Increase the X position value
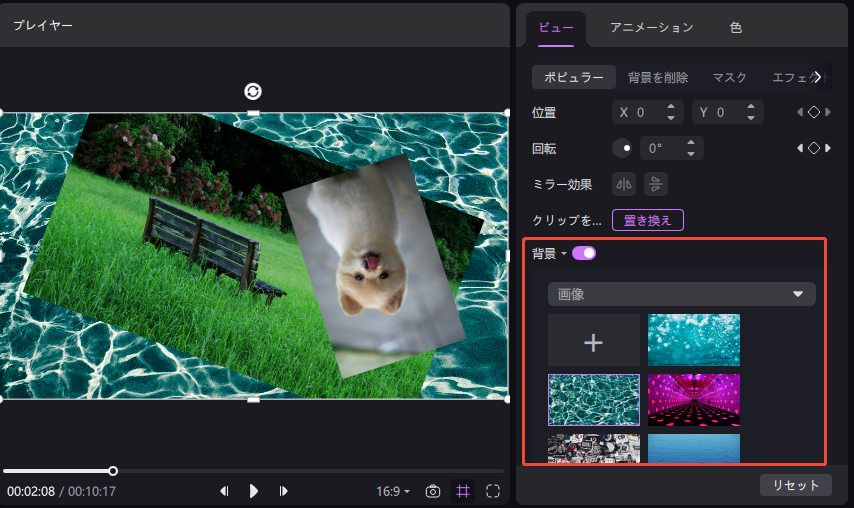Image resolution: width=854 pixels, height=508 pixels. pos(671,107)
